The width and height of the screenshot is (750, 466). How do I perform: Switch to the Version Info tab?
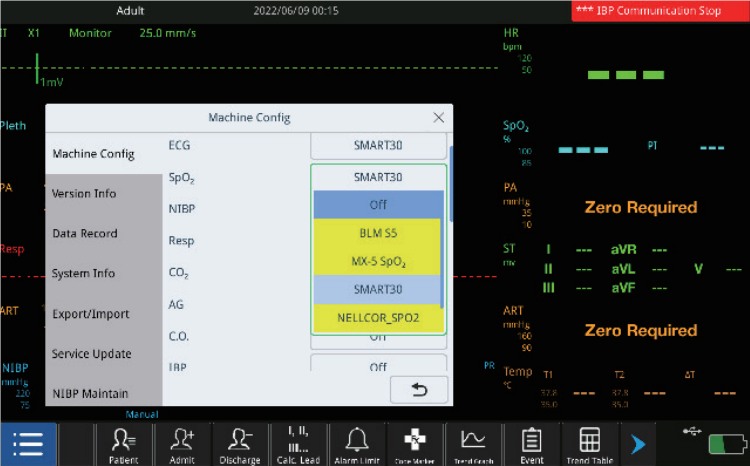pyautogui.click(x=84, y=194)
